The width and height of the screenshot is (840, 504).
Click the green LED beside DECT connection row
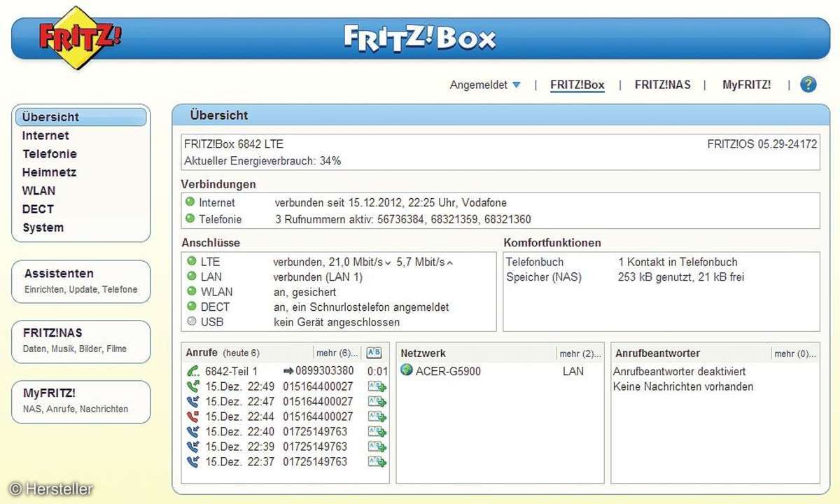pyautogui.click(x=191, y=307)
